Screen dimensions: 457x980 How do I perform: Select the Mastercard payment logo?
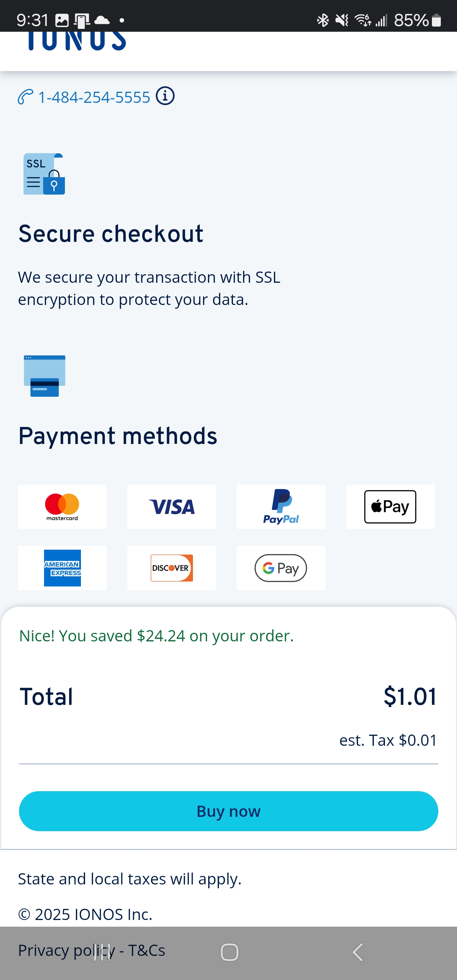[62, 507]
